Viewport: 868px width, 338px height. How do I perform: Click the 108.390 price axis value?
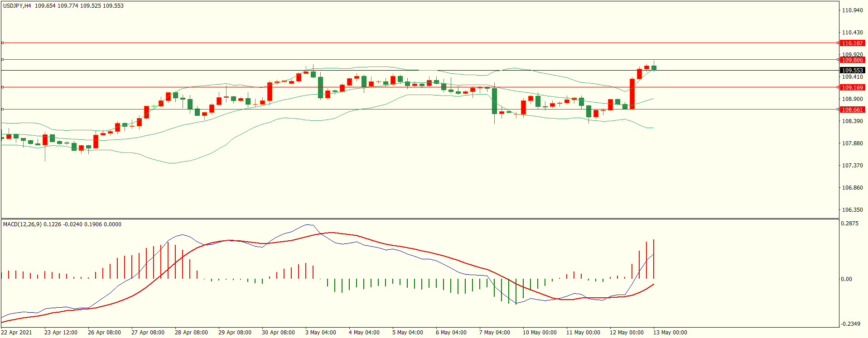(x=852, y=121)
